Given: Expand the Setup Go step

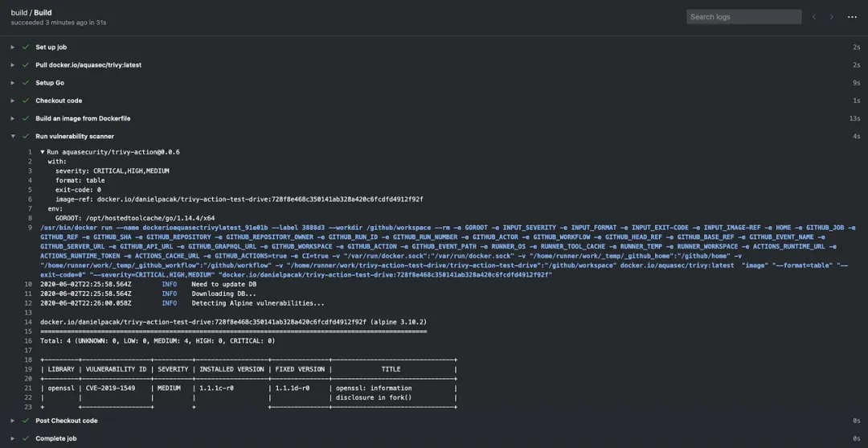Looking at the screenshot, I should click(13, 83).
